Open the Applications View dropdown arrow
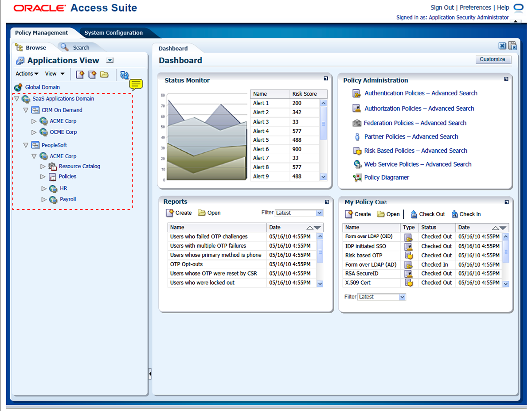Viewport: 532px width, 411px height. click(x=110, y=61)
